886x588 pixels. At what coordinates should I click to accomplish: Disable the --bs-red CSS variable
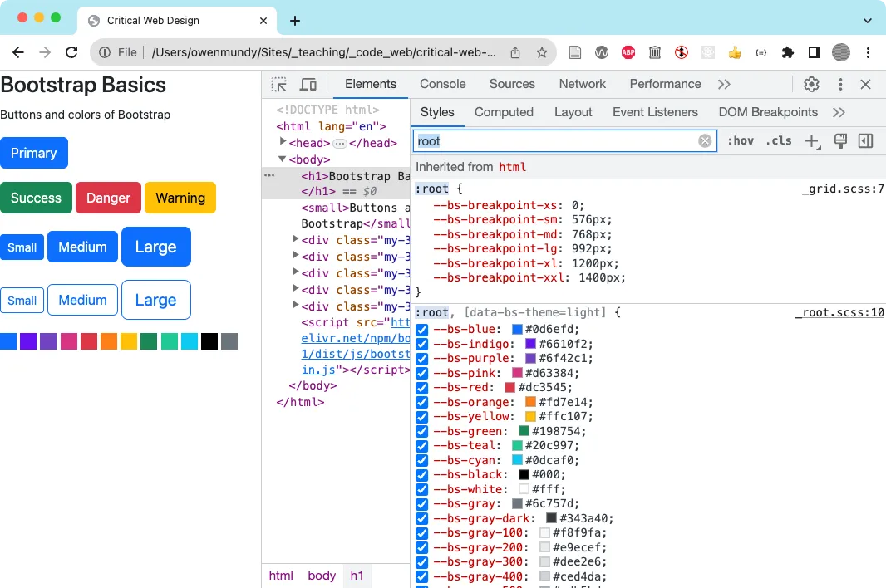click(421, 387)
